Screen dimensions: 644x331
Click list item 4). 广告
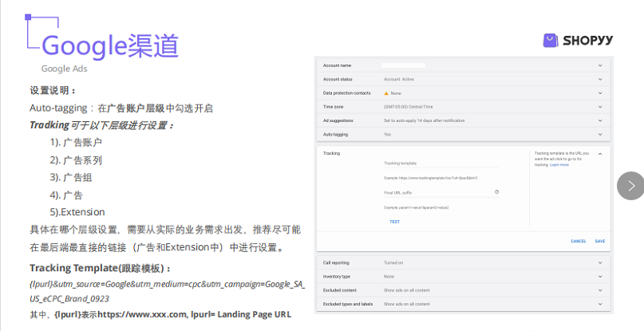pos(66,195)
